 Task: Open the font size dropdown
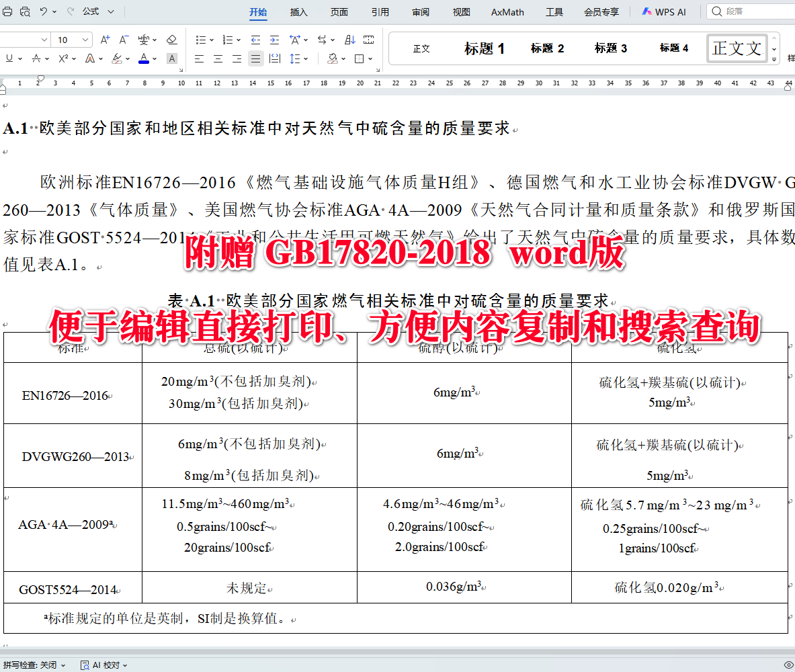pyautogui.click(x=85, y=39)
